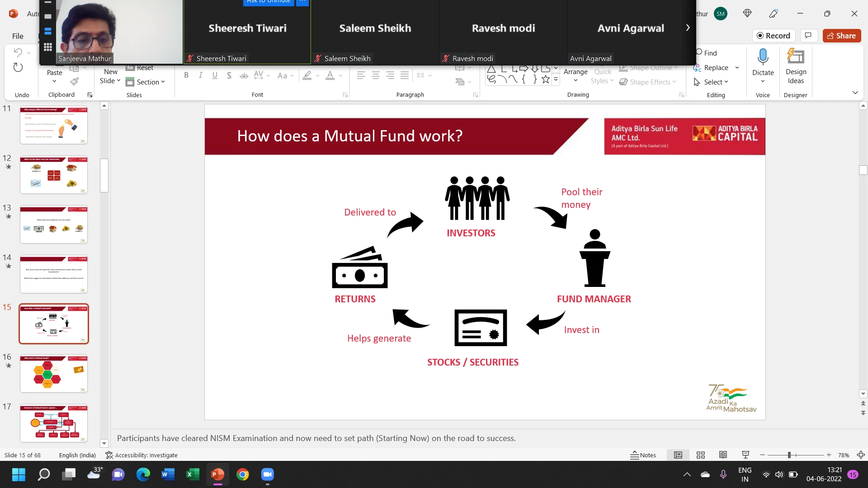Open Google Chrome from taskbar

243,474
